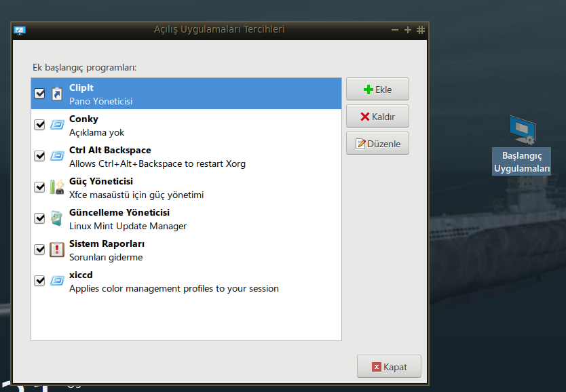Image resolution: width=566 pixels, height=392 pixels.
Task: Toggle the Sistem Raporları checkbox
Action: (x=39, y=249)
